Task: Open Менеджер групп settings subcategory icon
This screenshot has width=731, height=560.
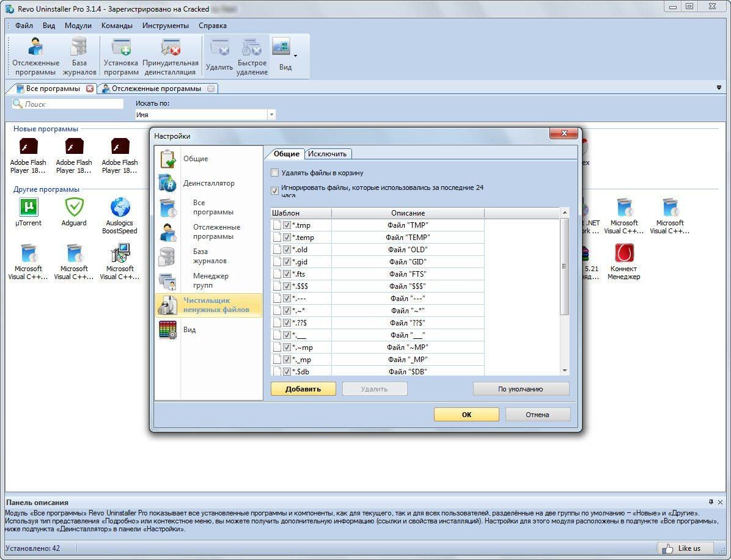Action: 167,281
